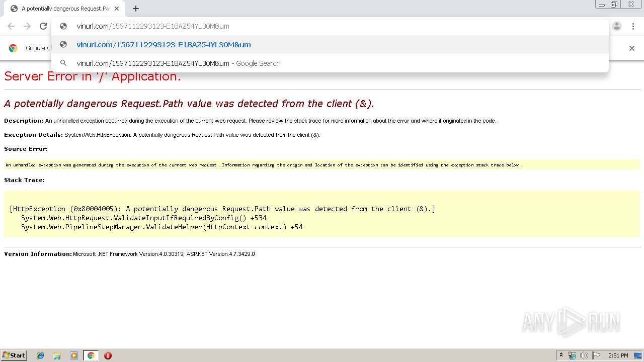This screenshot has width=644, height=362.
Task: Choose the vinurl.com URL autocomplete suggestion
Action: tap(330, 45)
